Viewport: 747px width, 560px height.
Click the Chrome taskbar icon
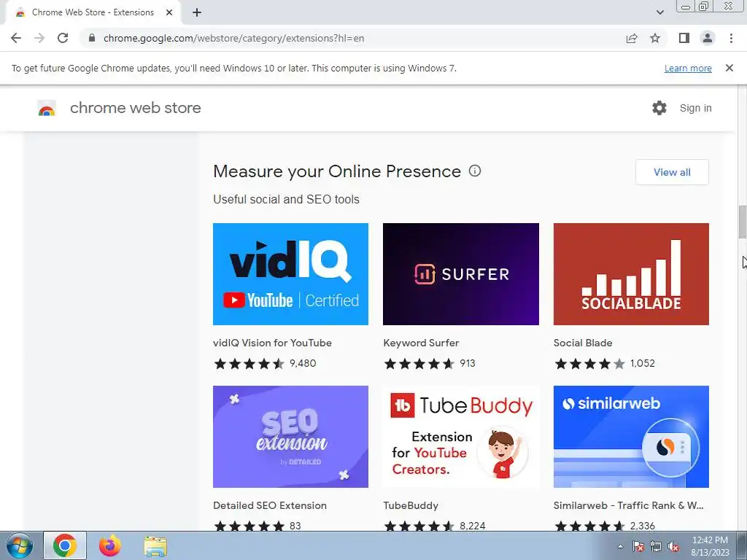pyautogui.click(x=65, y=545)
